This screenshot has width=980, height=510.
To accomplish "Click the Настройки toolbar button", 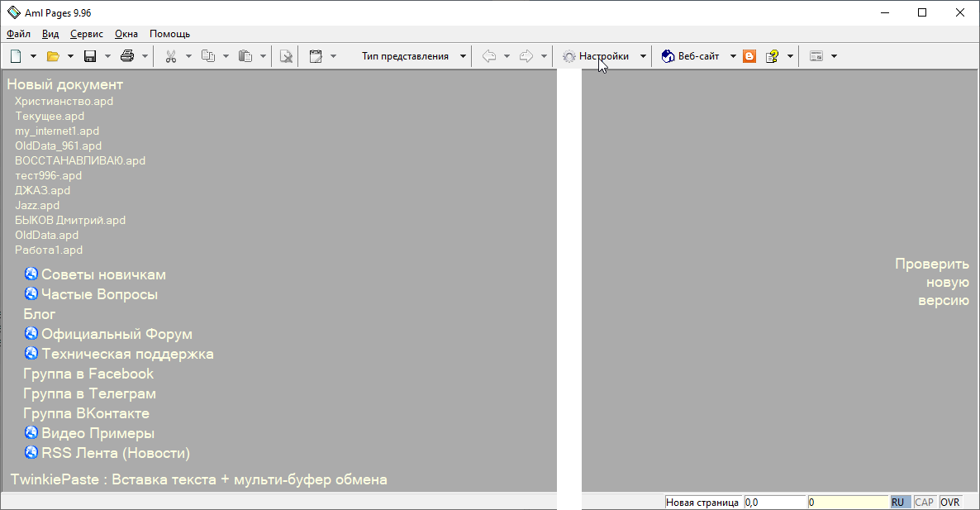I will point(597,56).
